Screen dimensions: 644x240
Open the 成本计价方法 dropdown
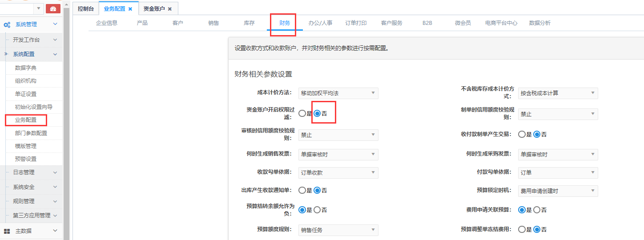[x=338, y=93]
